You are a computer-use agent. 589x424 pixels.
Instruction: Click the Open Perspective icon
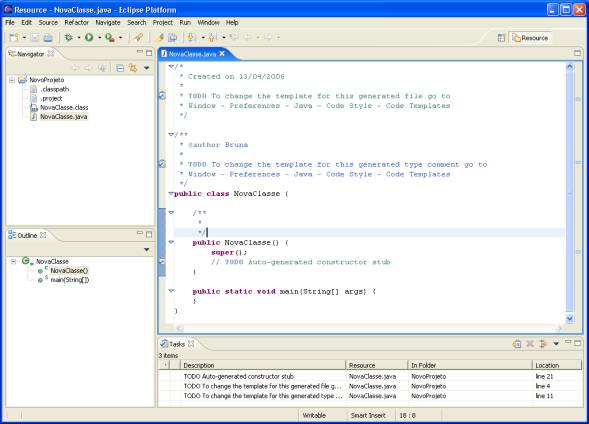pyautogui.click(x=501, y=38)
